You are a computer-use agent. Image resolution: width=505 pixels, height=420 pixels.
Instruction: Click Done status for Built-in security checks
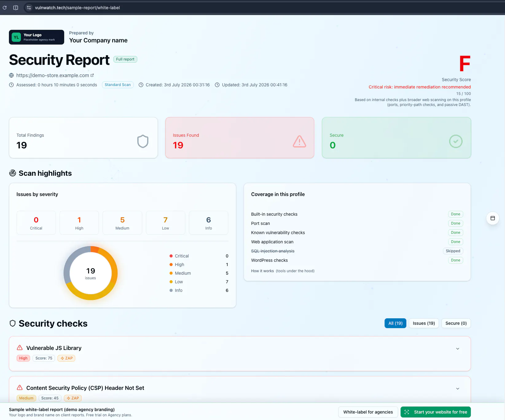(456, 214)
